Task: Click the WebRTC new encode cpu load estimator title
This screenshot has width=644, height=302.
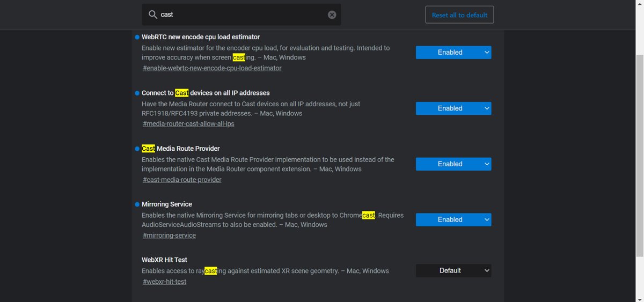Action: click(201, 37)
